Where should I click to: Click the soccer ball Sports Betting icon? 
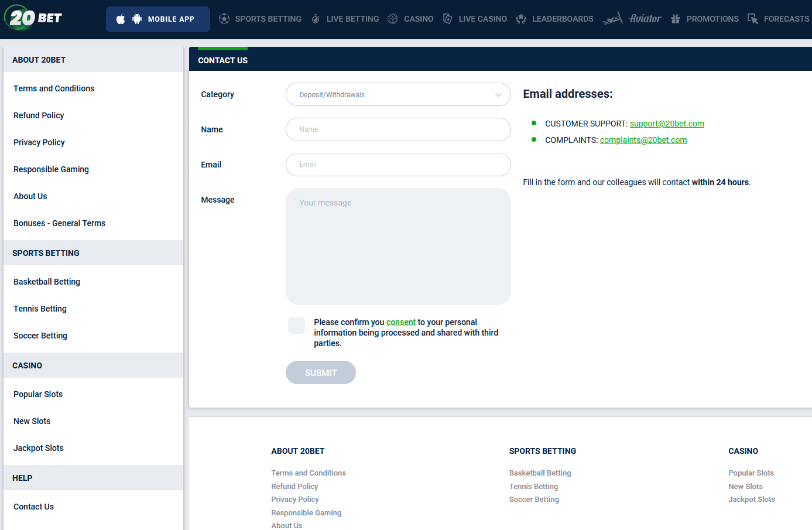224,19
